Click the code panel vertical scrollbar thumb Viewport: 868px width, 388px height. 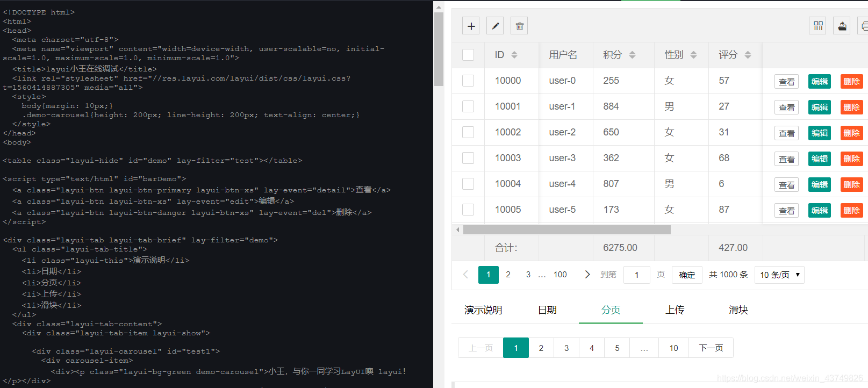(439, 49)
